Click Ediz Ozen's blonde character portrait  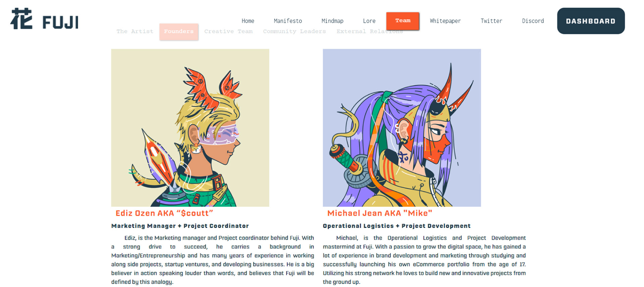tap(190, 128)
